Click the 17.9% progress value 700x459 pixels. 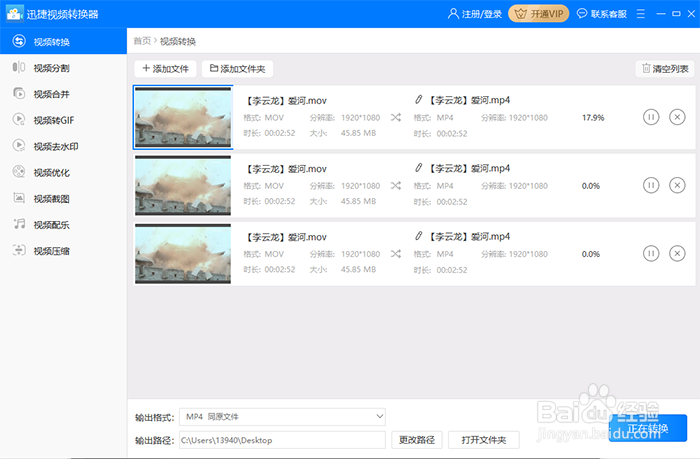[x=593, y=117]
